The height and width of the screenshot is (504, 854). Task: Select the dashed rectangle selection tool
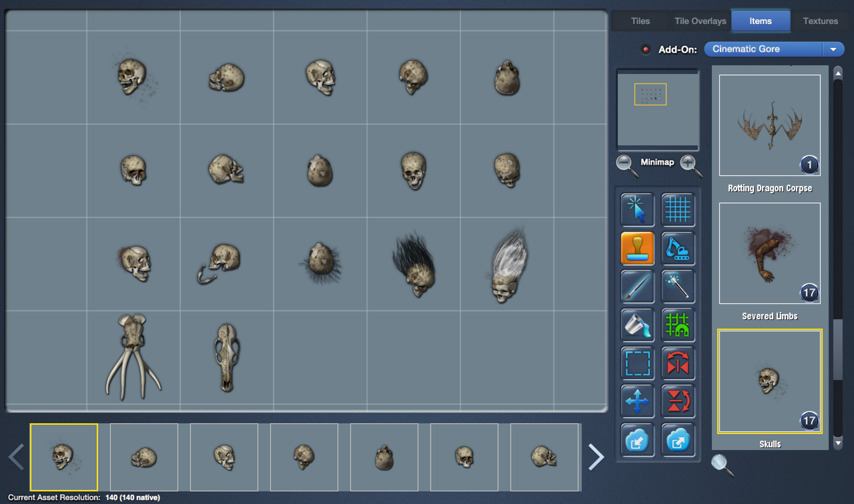[637, 363]
